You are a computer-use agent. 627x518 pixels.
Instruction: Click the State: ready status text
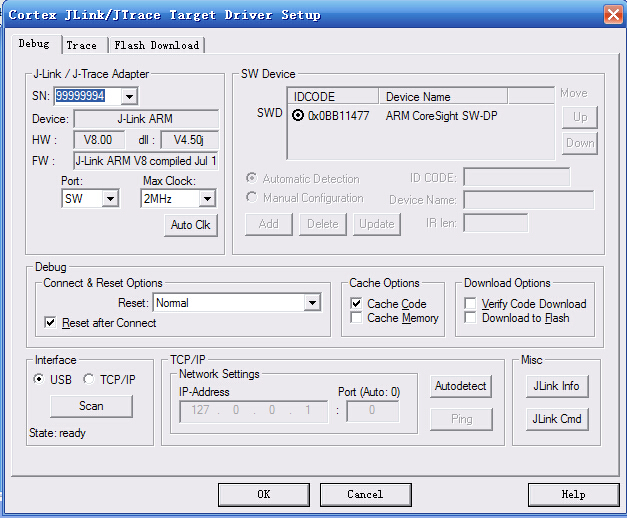coord(57,433)
